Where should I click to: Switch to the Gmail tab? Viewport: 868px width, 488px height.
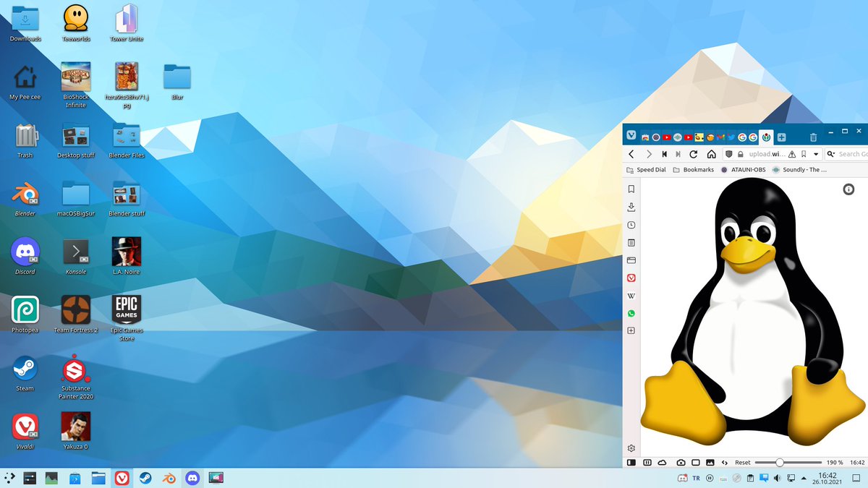(x=720, y=137)
